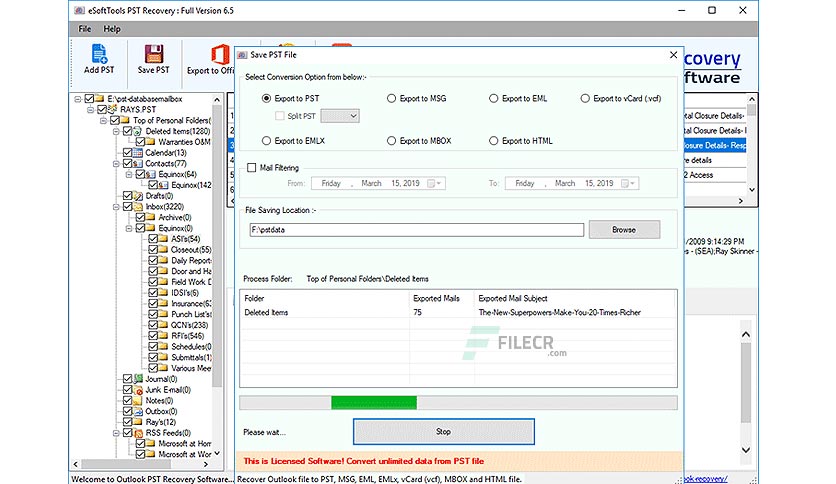Screen dimensions: 836x484
Task: Collapse the RSS Feeds tree node
Action: [116, 432]
